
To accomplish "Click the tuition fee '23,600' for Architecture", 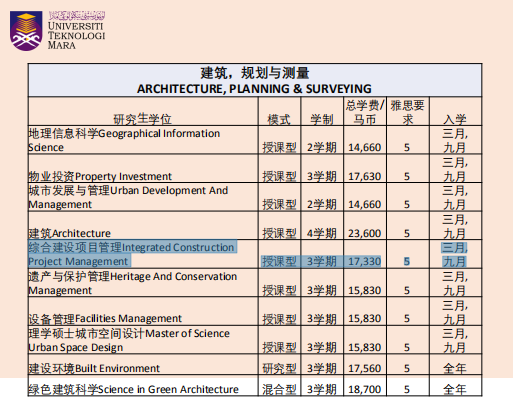I will (x=365, y=233).
